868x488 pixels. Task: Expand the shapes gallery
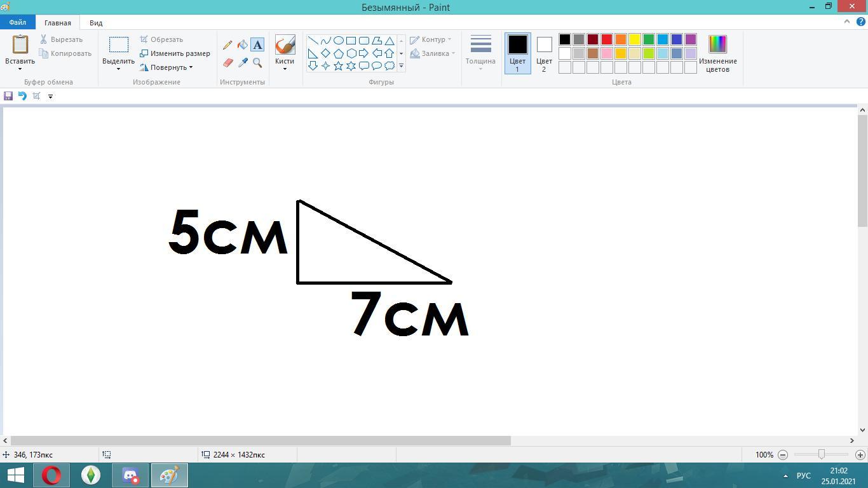click(401, 66)
